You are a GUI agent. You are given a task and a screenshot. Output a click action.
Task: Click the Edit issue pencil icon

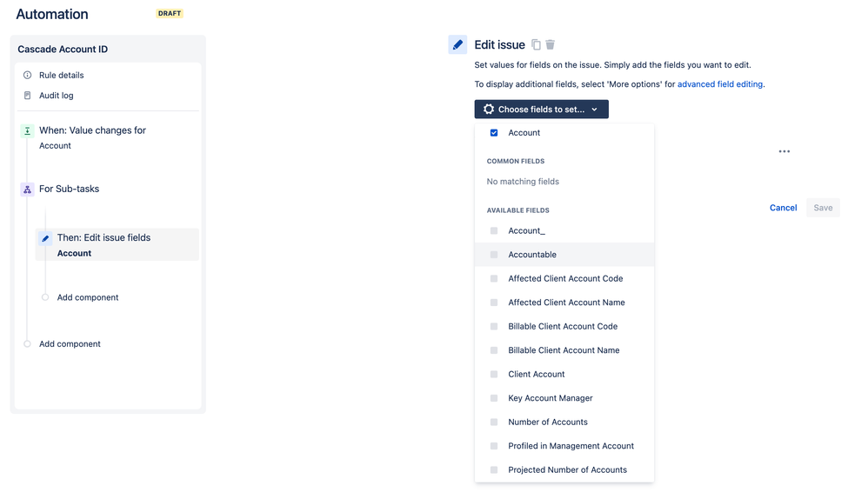(x=457, y=45)
